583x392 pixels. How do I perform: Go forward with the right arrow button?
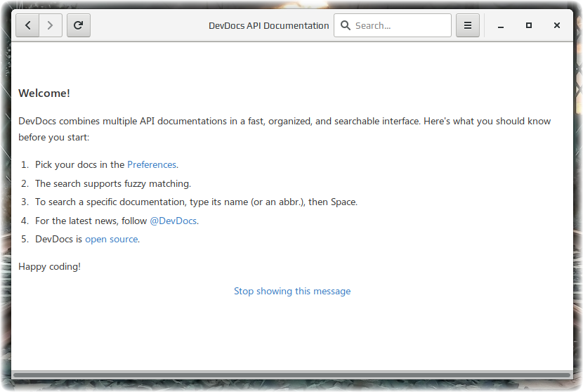point(51,25)
